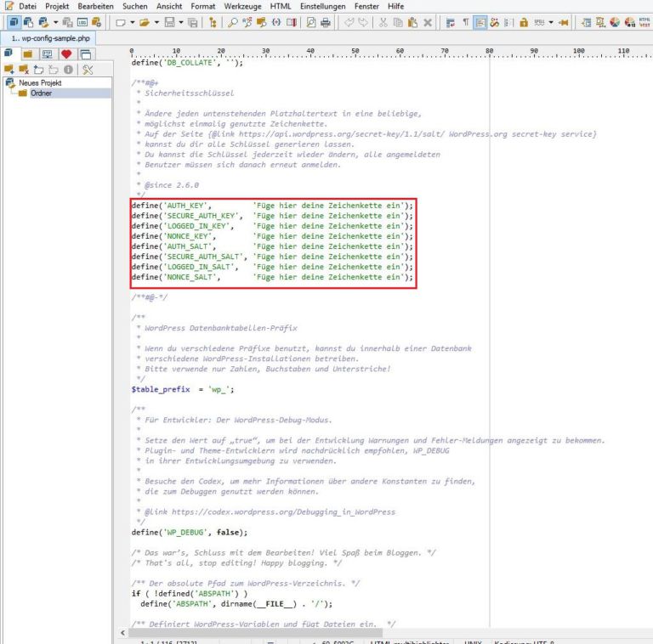Toggle the highlighted line wrap toolbar button
Image resolution: width=653 pixels, height=644 pixels.
coord(480,23)
